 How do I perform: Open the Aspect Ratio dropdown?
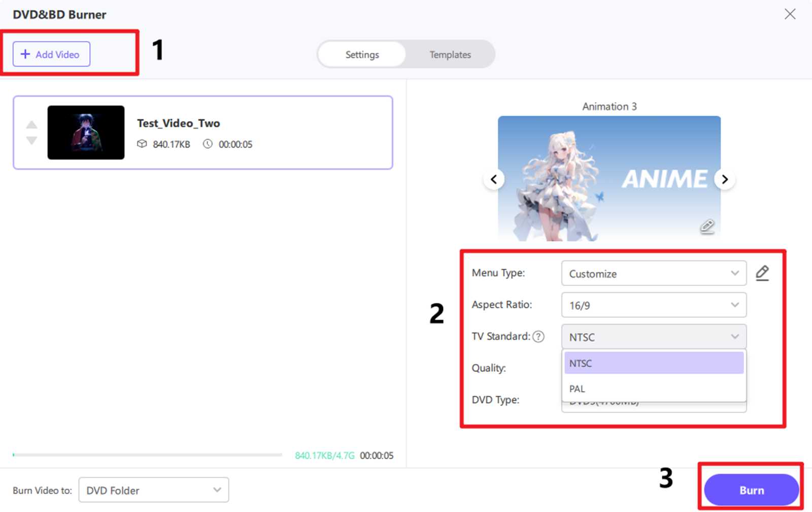click(x=654, y=305)
